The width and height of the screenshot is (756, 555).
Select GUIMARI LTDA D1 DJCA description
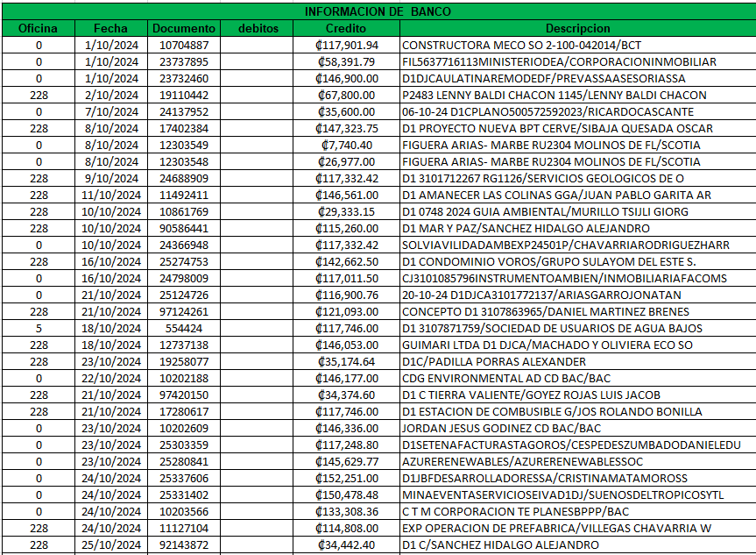[x=578, y=345]
